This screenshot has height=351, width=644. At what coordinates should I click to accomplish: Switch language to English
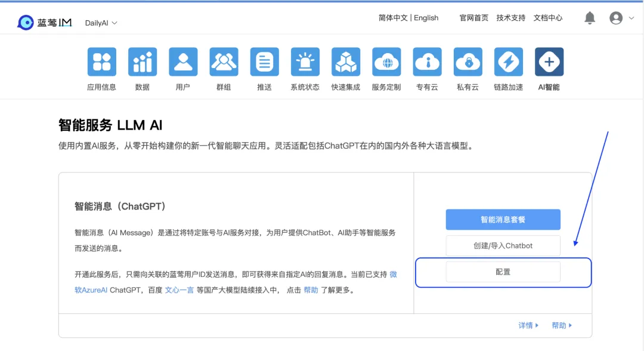(426, 18)
